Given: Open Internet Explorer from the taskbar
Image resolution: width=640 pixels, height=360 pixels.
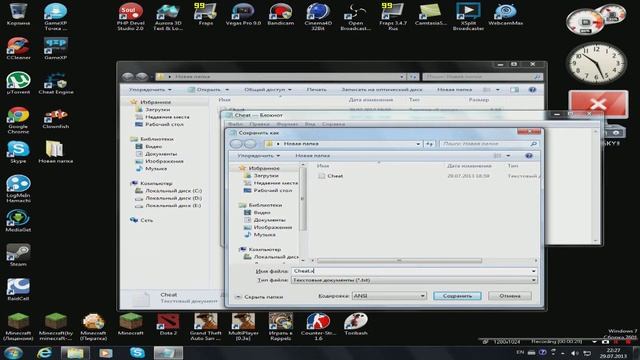Looking at the screenshot, I should [44, 353].
